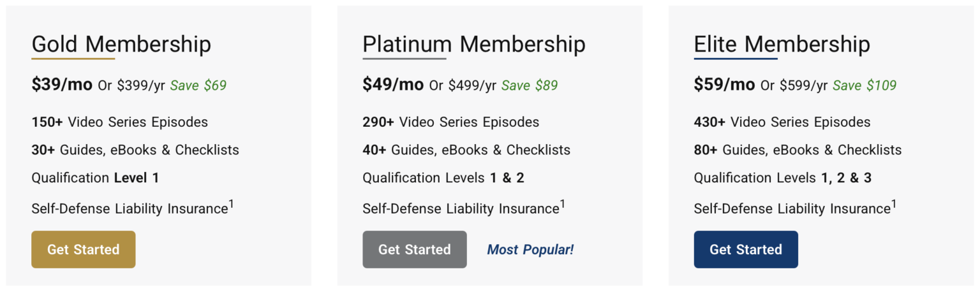
Task: Click Platinum's Qualification Levels 1 & 2 text
Action: (443, 178)
